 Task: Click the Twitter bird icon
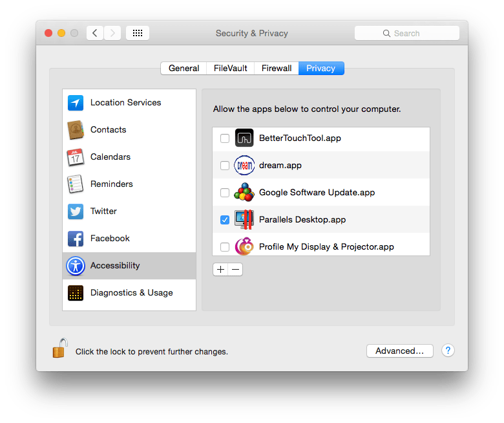(76, 211)
